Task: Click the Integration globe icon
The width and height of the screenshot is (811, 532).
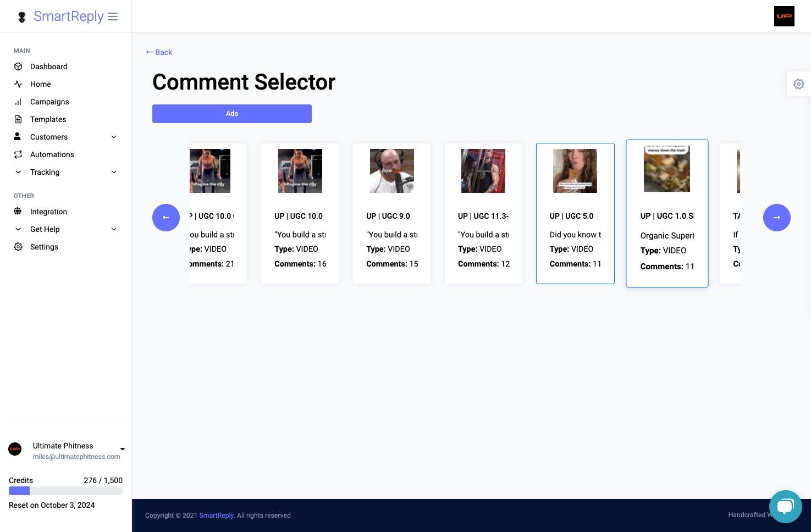Action: (18, 212)
